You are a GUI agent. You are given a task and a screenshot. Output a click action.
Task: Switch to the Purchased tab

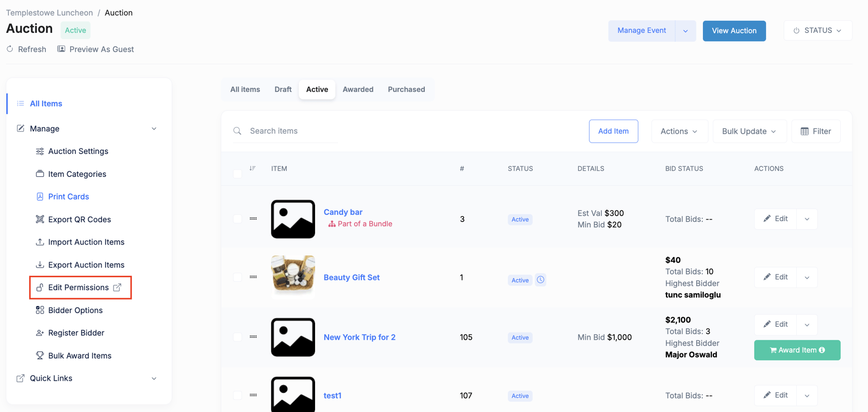click(x=407, y=89)
